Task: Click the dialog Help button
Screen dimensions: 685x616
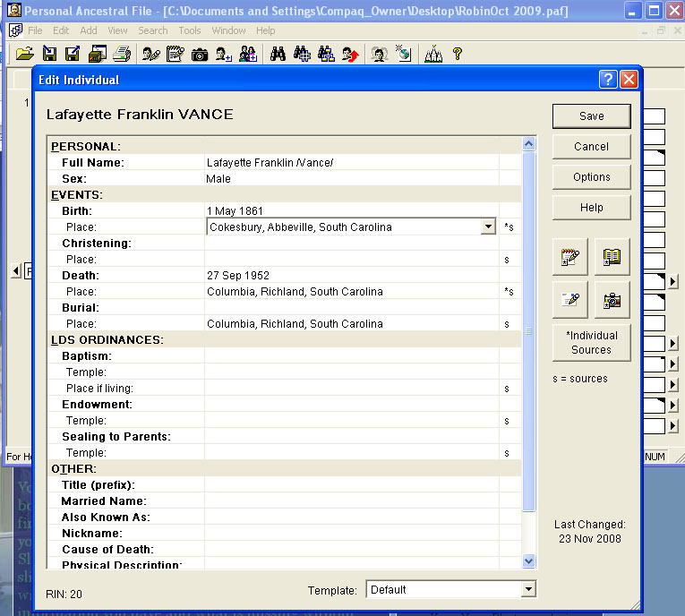Action: coord(592,208)
